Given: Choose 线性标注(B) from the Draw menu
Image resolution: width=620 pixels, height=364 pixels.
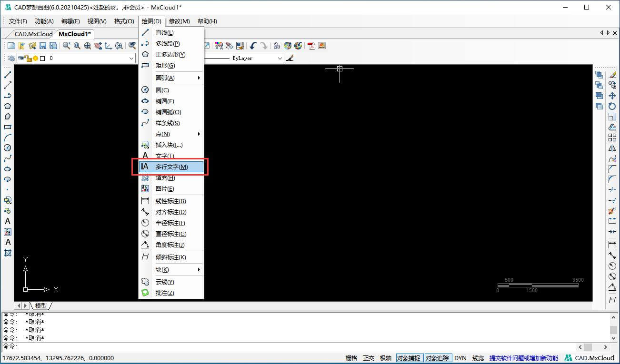Looking at the screenshot, I should [x=171, y=201].
